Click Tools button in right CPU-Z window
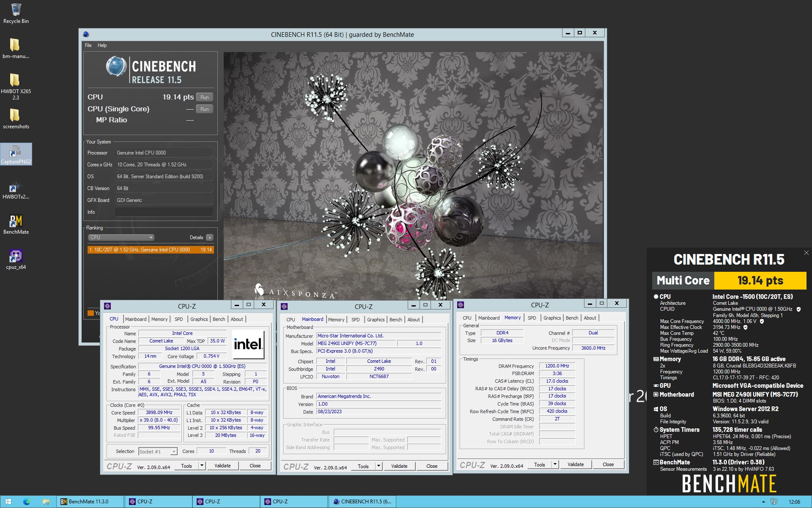812x508 pixels. click(540, 464)
